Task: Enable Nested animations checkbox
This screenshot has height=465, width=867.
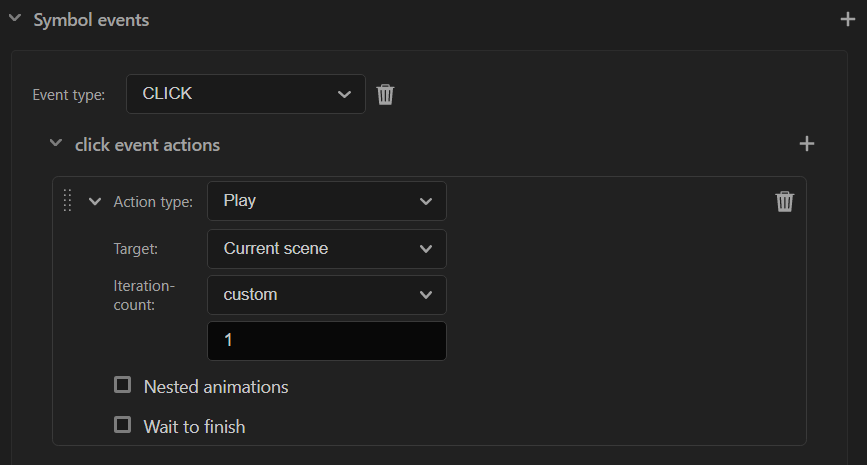Action: coord(122,385)
